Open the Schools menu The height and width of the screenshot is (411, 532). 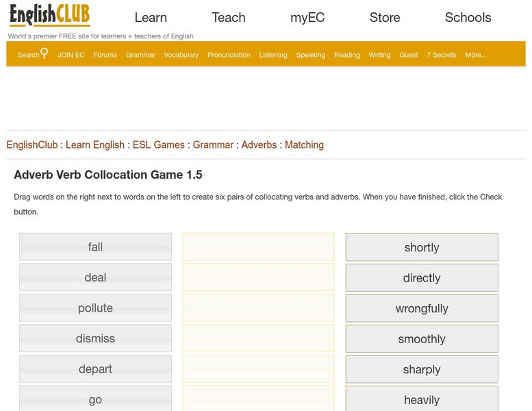(468, 18)
